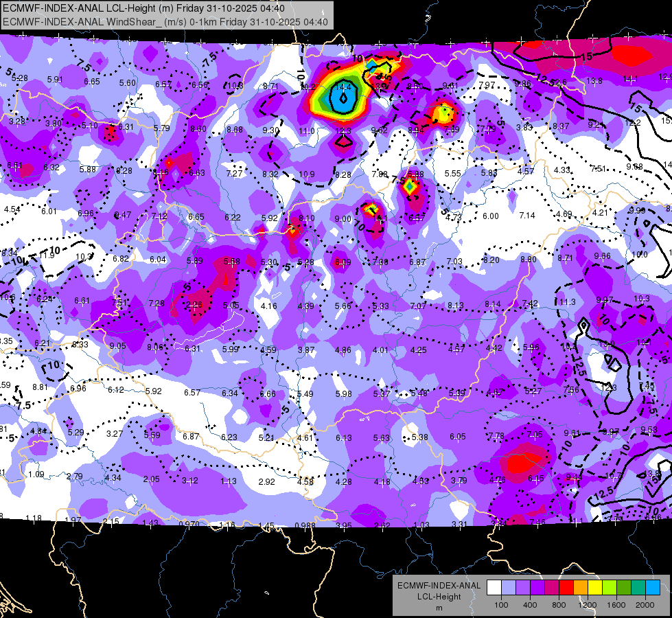Click the yellow legend swatch
This screenshot has width=672, height=618.
tap(595, 588)
